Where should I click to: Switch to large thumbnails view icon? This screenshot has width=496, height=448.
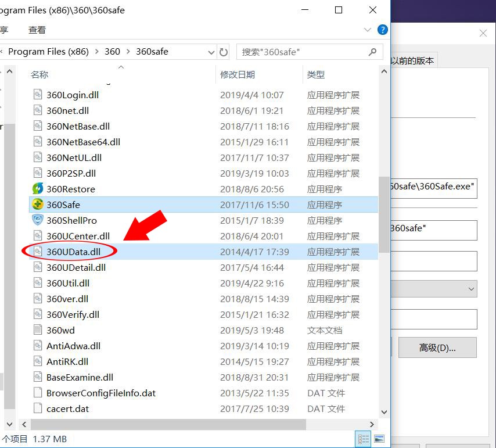379,439
